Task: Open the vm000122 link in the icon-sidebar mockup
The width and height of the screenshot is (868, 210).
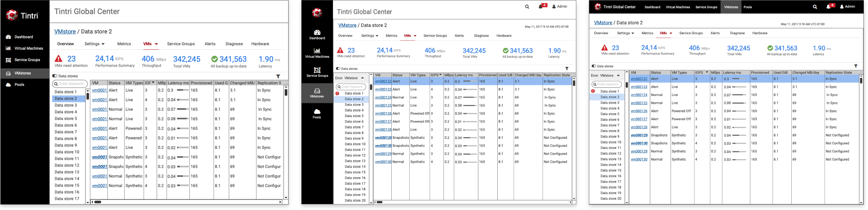Action: coord(383,82)
